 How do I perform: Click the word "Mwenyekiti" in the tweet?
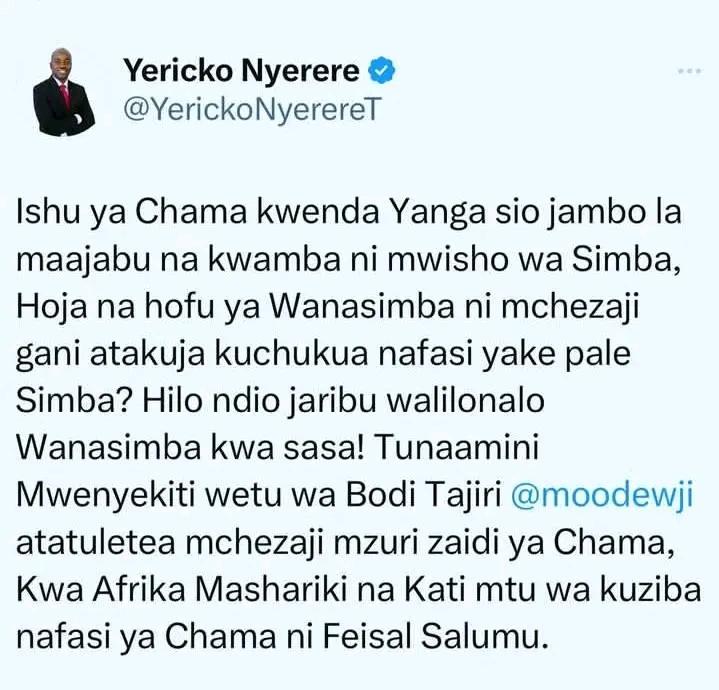104,496
